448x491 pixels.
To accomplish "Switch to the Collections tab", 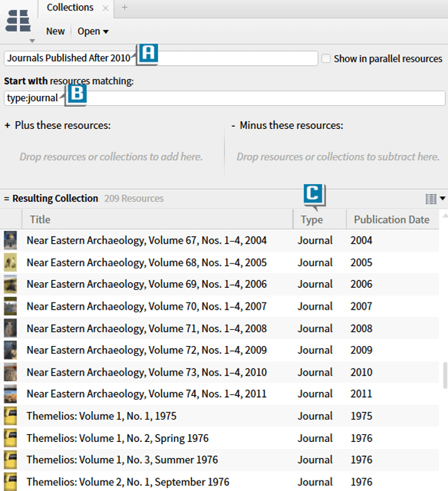I will pyautogui.click(x=70, y=8).
